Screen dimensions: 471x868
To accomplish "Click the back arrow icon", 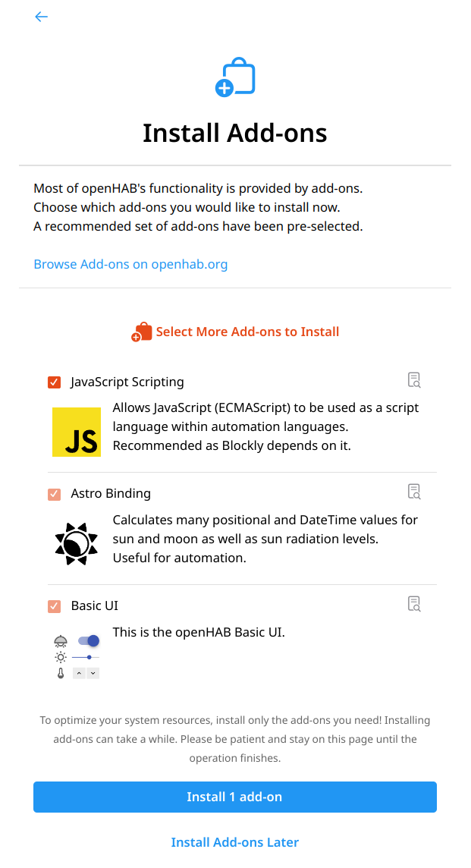I will point(42,17).
